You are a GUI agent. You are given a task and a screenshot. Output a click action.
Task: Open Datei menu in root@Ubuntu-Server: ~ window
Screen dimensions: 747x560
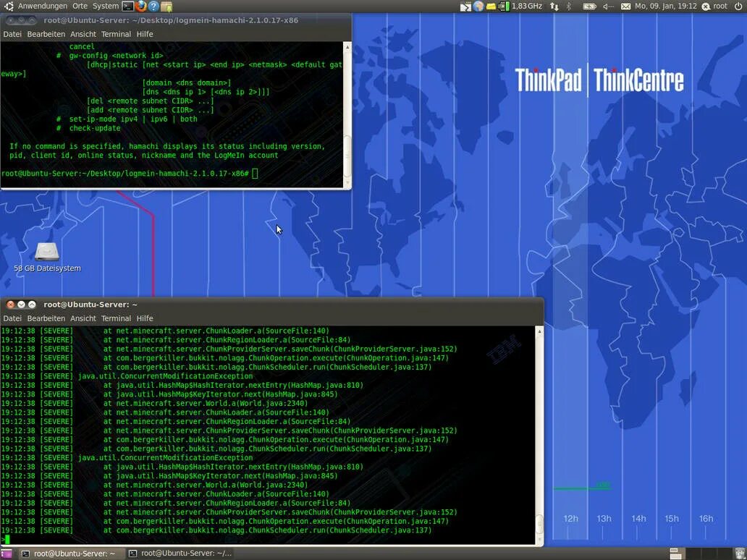coord(12,318)
